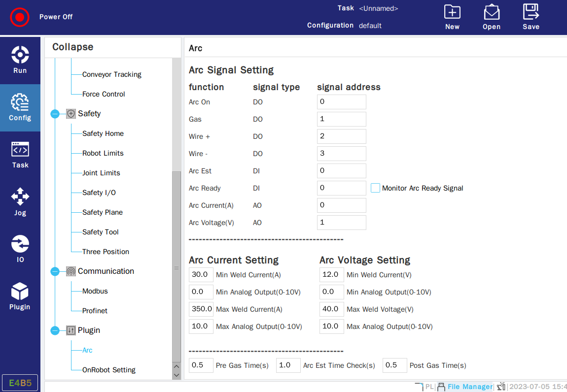Image resolution: width=567 pixels, height=392 pixels.
Task: Collapse the Plugin tree group
Action: pos(55,330)
